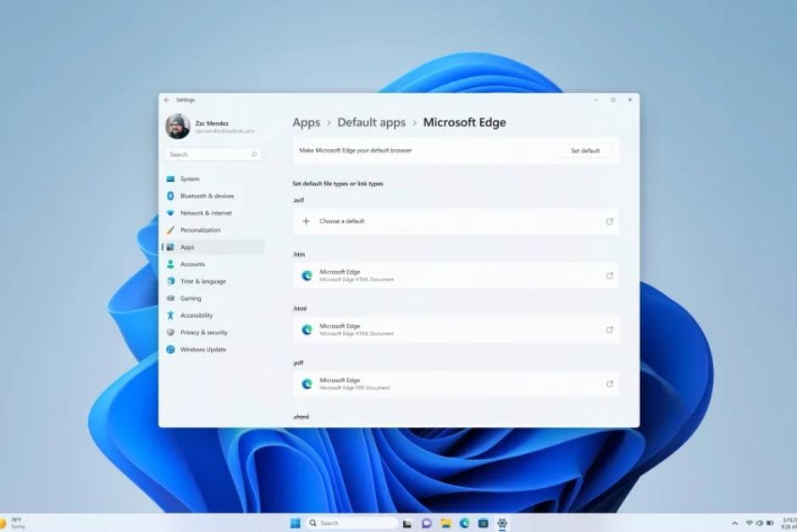Open the Accessibility figure icon
The width and height of the screenshot is (797, 532).
170,315
